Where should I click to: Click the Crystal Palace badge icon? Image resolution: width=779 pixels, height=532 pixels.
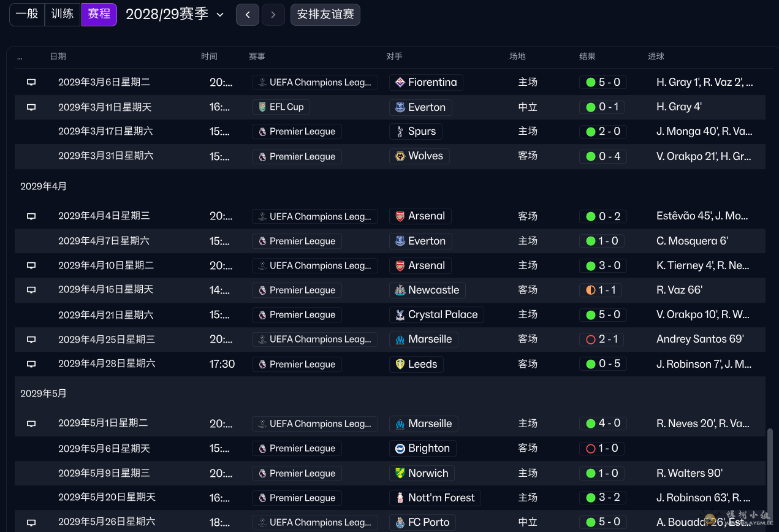pos(400,314)
